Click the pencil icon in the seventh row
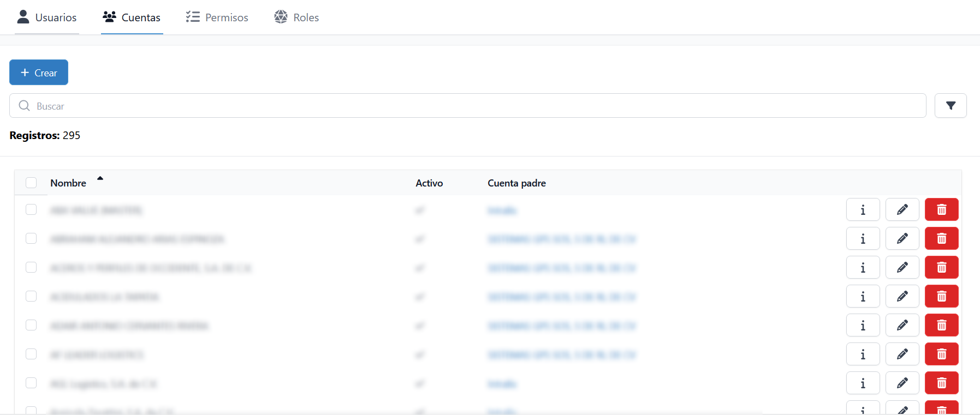Viewport: 980px width, 415px height. [902, 383]
